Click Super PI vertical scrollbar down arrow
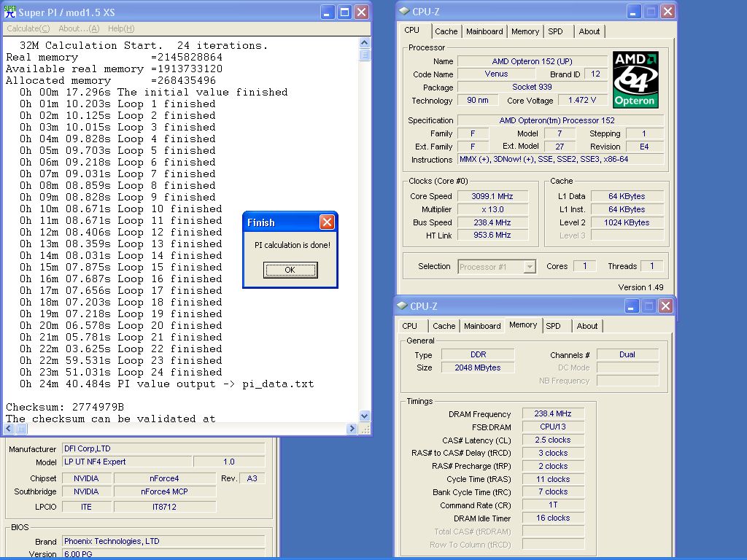 point(365,416)
